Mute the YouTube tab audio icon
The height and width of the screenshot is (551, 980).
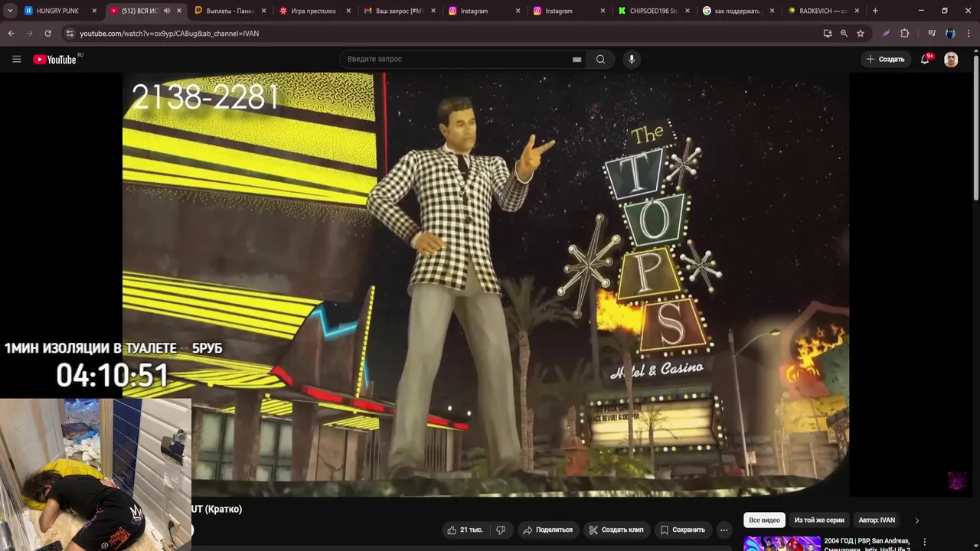(167, 11)
